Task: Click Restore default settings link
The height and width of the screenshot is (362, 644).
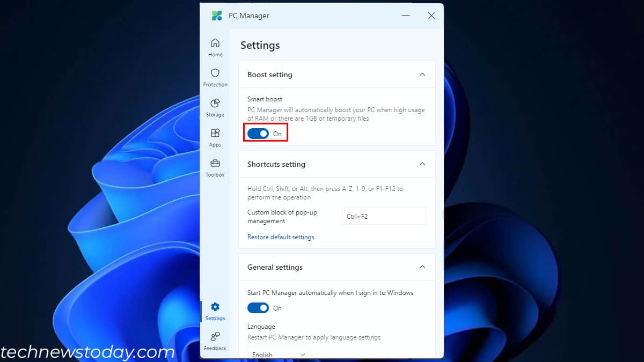Action: pyautogui.click(x=281, y=237)
